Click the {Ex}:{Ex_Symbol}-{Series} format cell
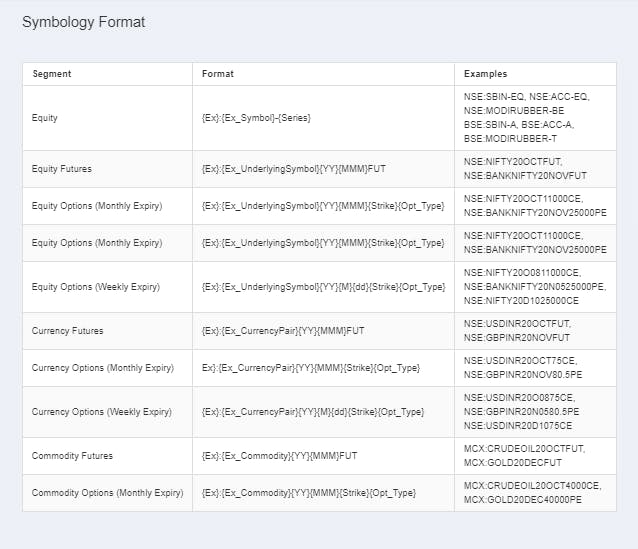Viewport: 638px width, 549px height. 256,118
